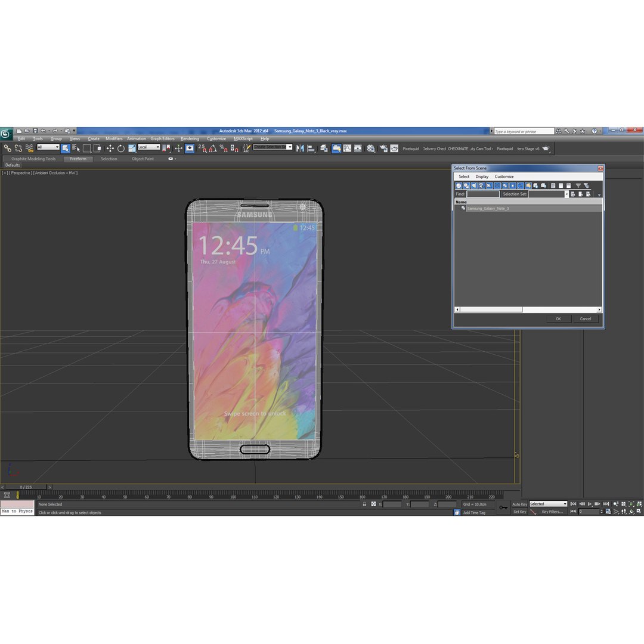644x644 pixels.
Task: Open the Edit menu
Action: 21,138
